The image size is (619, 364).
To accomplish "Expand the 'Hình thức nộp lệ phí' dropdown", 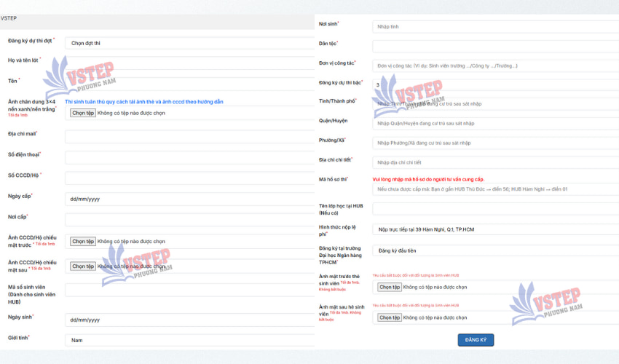I will [495, 229].
